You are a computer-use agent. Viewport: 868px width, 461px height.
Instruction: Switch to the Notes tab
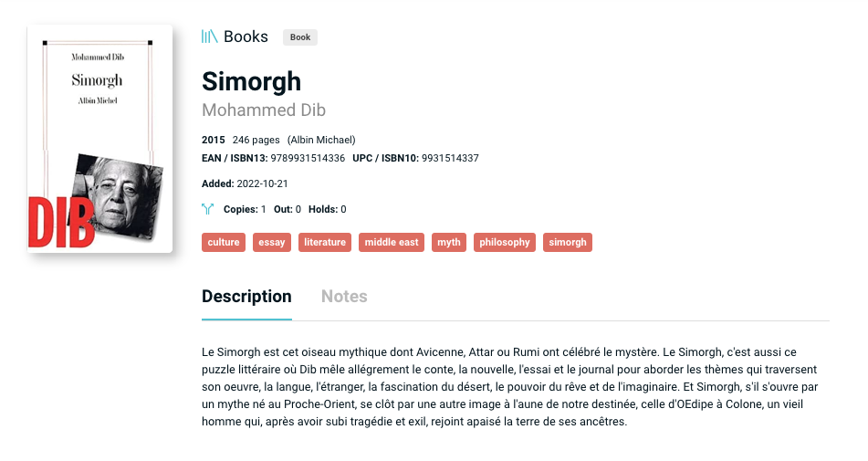(344, 297)
